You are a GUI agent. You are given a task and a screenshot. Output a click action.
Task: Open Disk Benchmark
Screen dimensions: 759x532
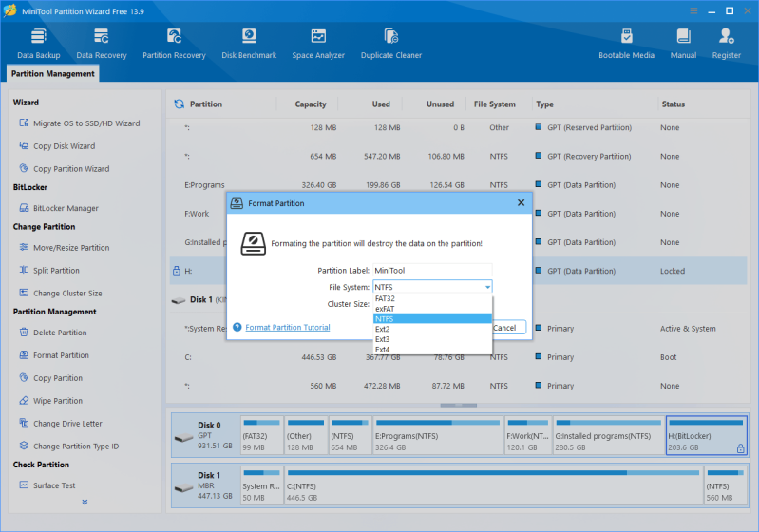249,44
